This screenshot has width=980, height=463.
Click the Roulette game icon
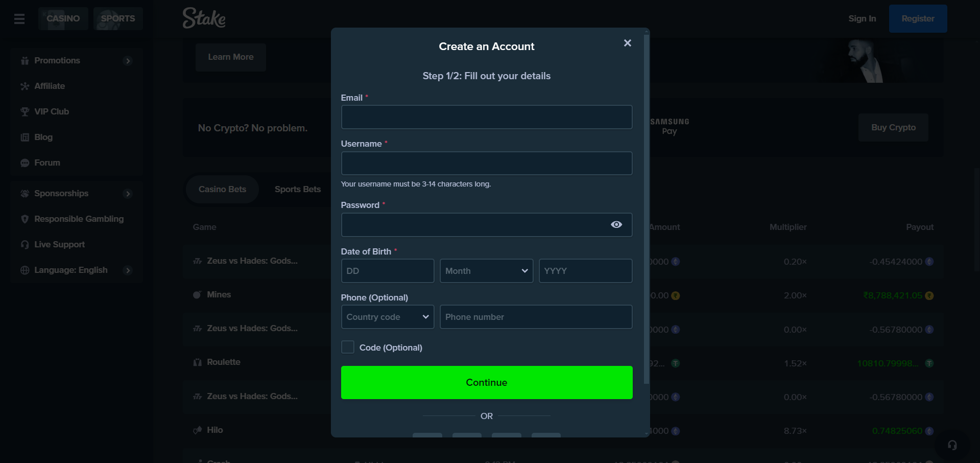[x=197, y=362]
